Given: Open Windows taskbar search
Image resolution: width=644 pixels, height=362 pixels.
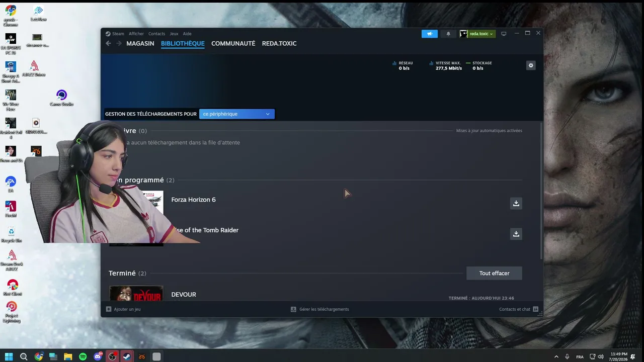Looking at the screenshot, I should click(x=24, y=356).
